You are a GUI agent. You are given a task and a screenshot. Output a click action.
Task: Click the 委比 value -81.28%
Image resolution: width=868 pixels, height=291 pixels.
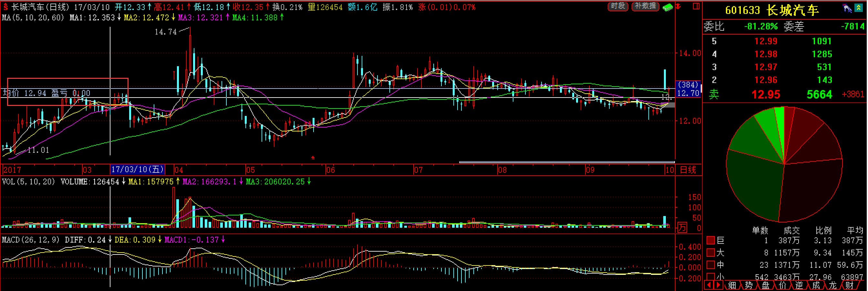[761, 26]
